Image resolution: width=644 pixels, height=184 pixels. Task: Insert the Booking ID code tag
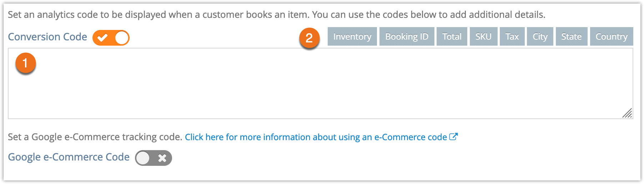[x=407, y=36]
